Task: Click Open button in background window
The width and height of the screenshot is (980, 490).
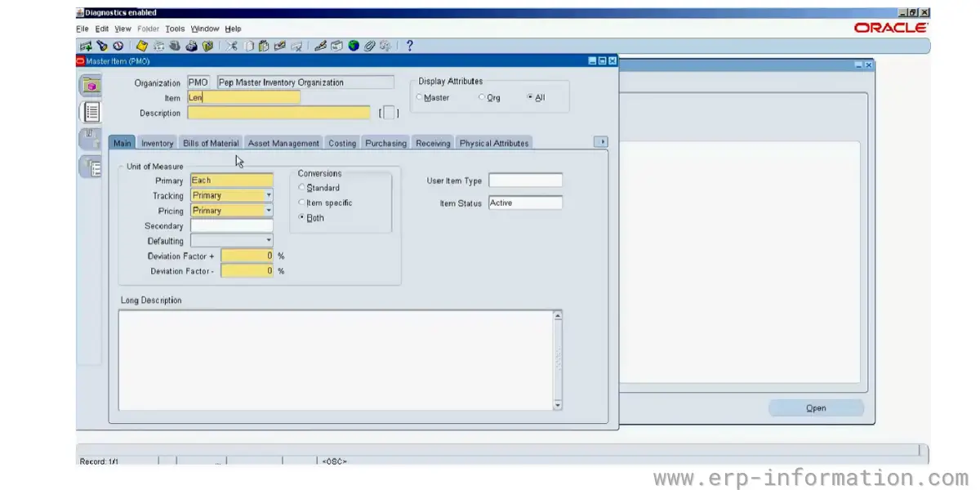Action: pos(816,408)
